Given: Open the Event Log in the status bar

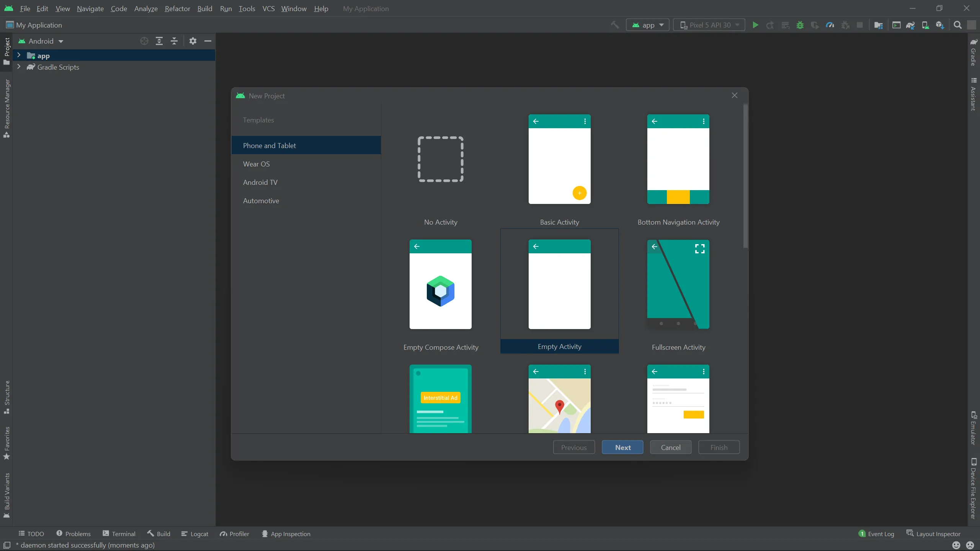Looking at the screenshot, I should coord(880,533).
